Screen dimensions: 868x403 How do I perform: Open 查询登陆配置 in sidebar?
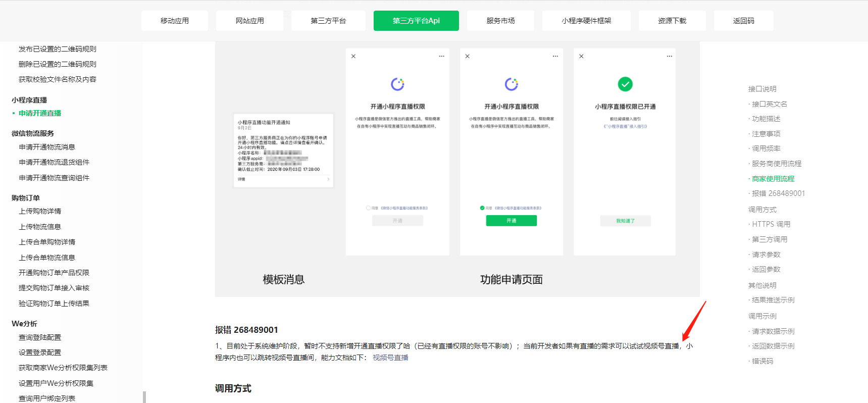tap(40, 337)
